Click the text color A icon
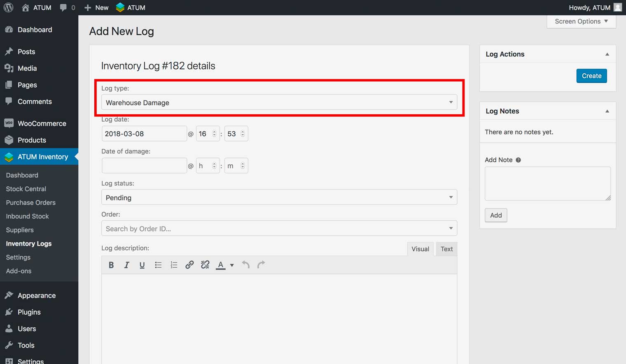This screenshot has height=364, width=626. [221, 265]
